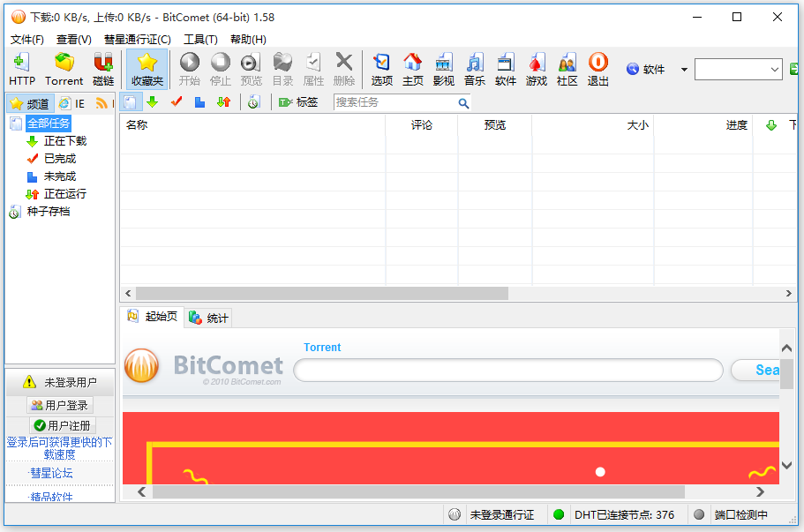Open the 影视 video section
The width and height of the screenshot is (804, 532).
tap(443, 69)
